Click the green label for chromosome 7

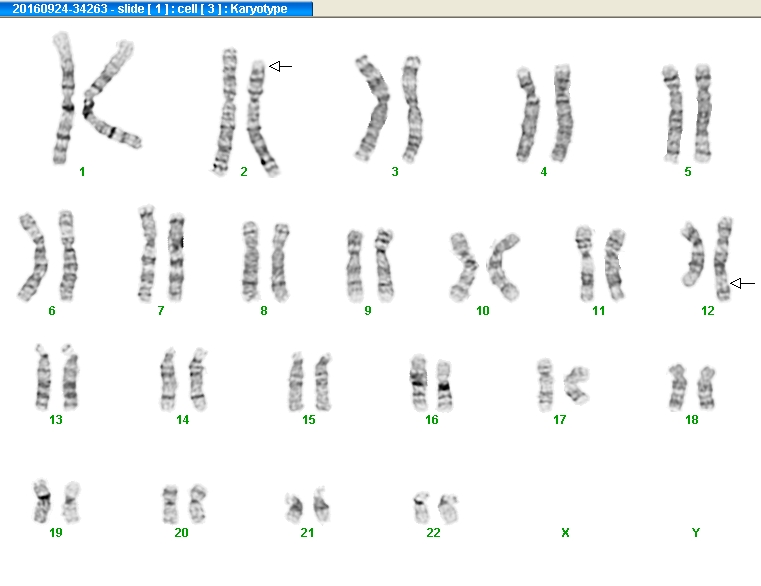tap(161, 310)
